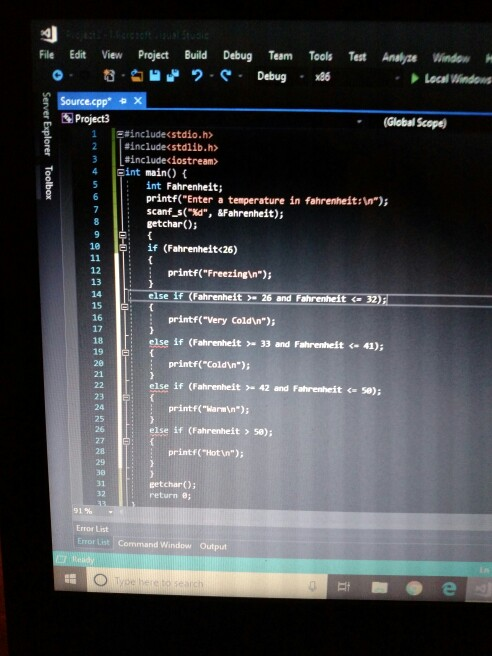The image size is (492, 656).
Task: Click the Open File folder icon
Action: tap(137, 76)
